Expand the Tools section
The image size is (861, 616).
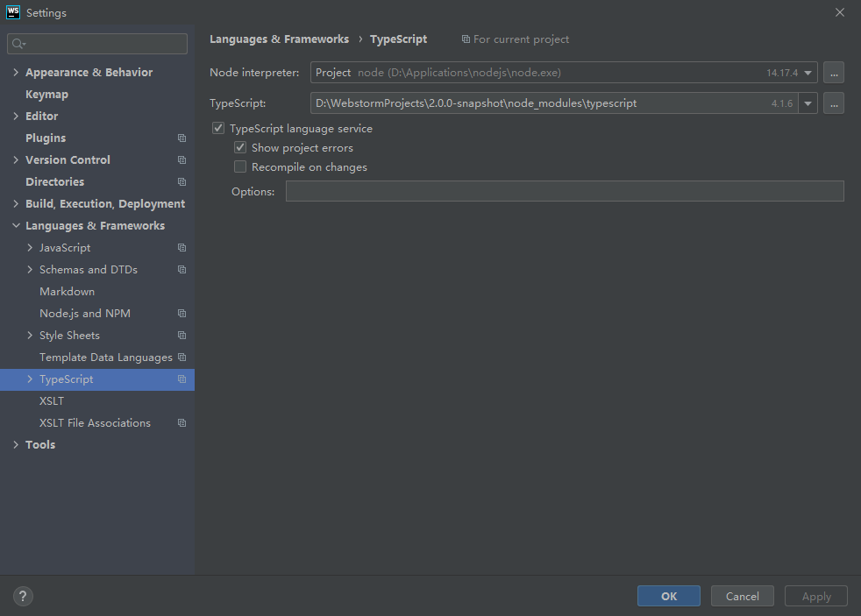pyautogui.click(x=16, y=445)
